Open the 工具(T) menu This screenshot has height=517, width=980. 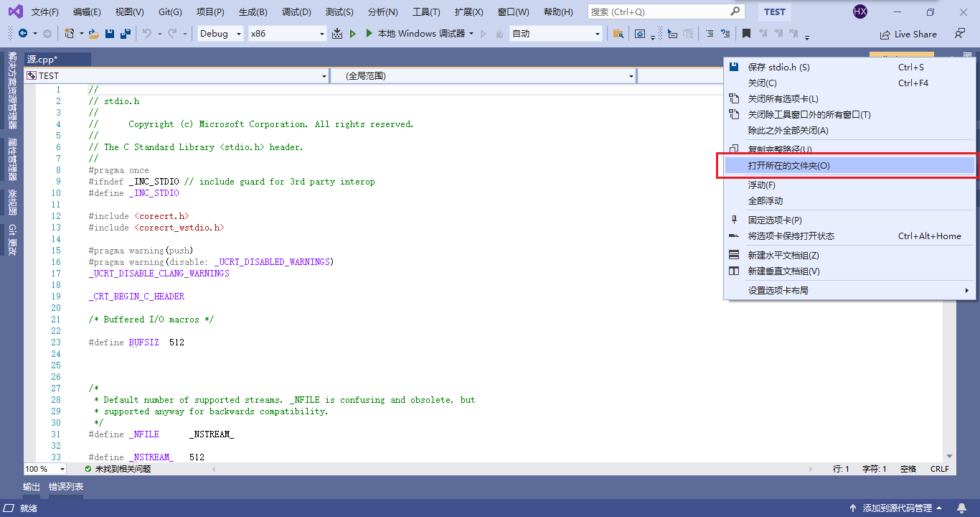pos(425,11)
